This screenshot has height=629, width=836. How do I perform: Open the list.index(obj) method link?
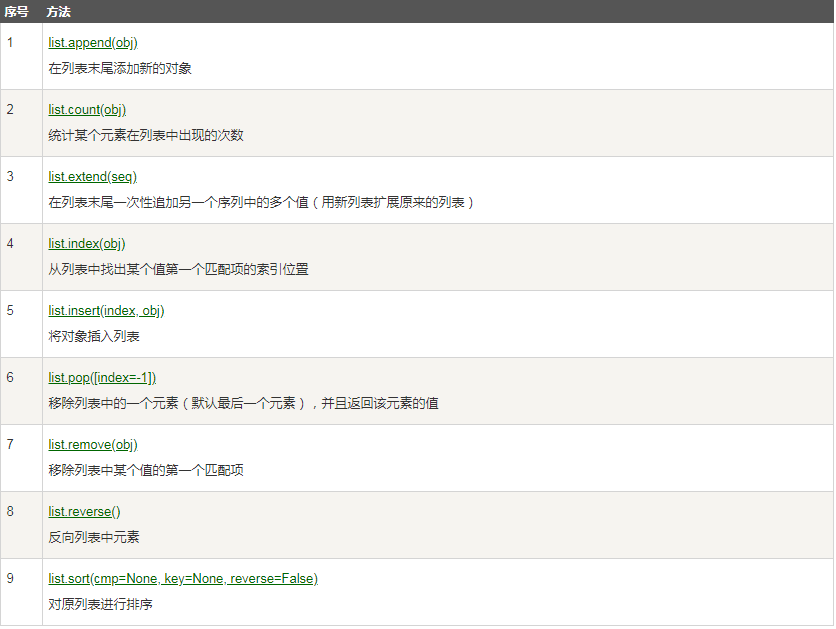pos(87,244)
